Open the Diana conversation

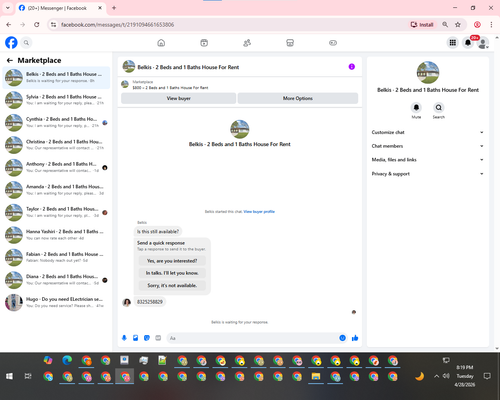pos(56,280)
